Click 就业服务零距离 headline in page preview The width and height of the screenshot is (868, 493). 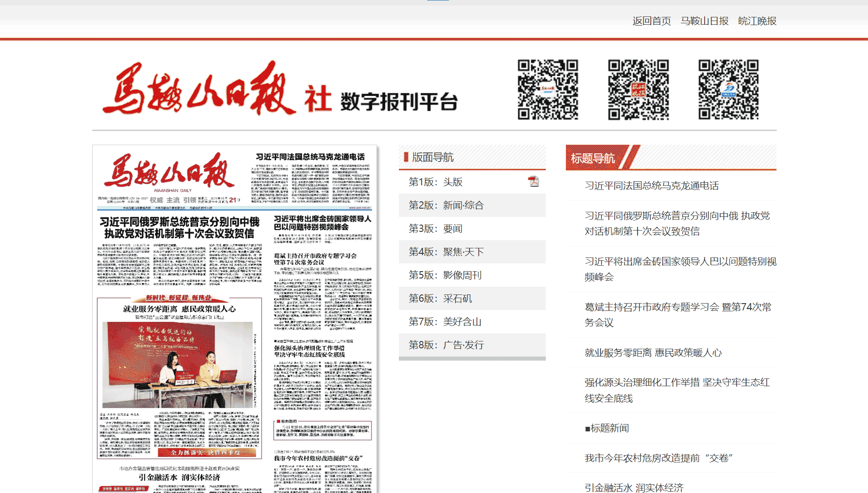(179, 309)
